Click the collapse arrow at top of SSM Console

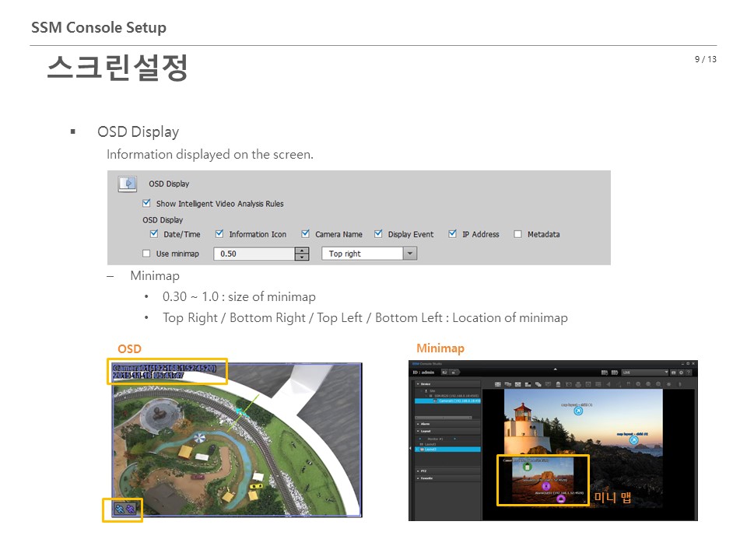click(x=555, y=369)
